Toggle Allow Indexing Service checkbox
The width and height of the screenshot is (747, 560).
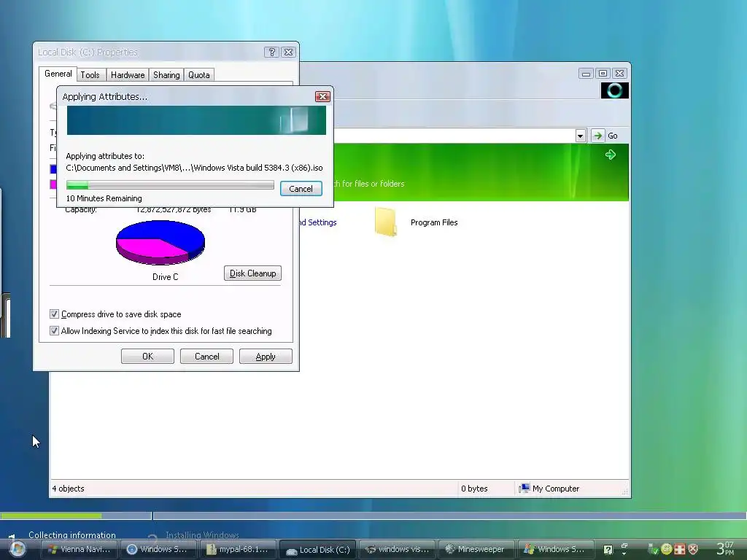[x=54, y=331]
